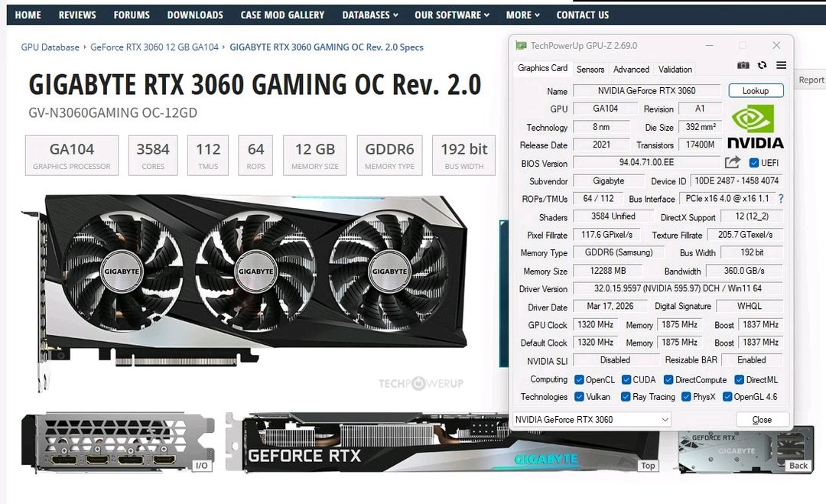826x504 pixels.
Task: Click the Resizable BAR value Enabled
Action: (752, 359)
